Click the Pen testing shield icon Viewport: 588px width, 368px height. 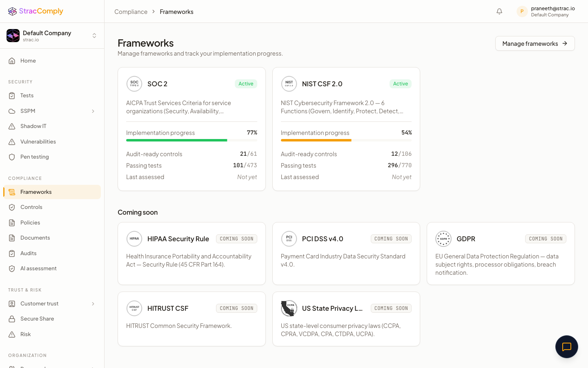click(x=12, y=157)
